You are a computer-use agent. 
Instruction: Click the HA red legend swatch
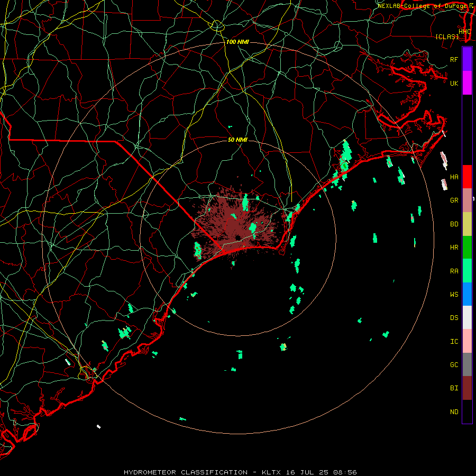coord(467,177)
